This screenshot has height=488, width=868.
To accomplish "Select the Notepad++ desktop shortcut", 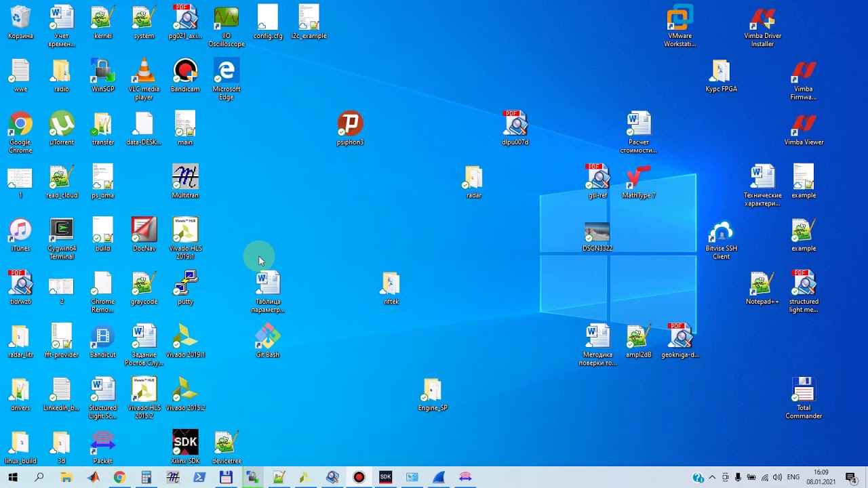I will (762, 287).
